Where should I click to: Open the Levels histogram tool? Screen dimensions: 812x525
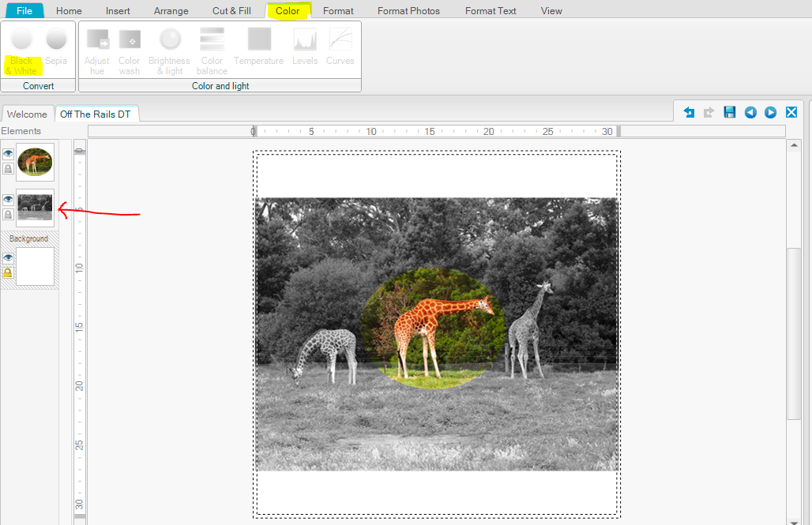click(305, 47)
